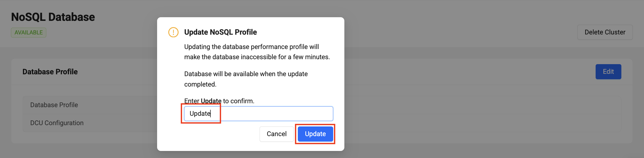Click the orange warning icon in the dialog
Viewport: 644px width, 158px height.
(173, 33)
